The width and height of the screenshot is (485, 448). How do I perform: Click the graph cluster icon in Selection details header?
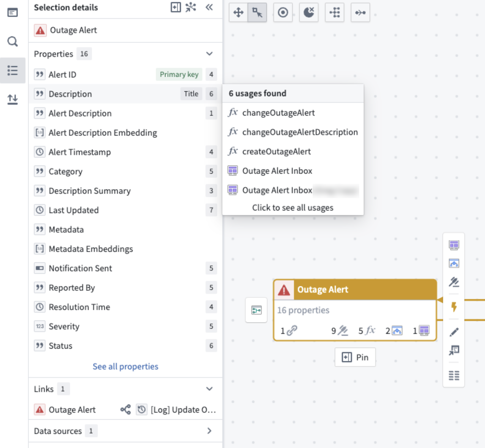[191, 7]
